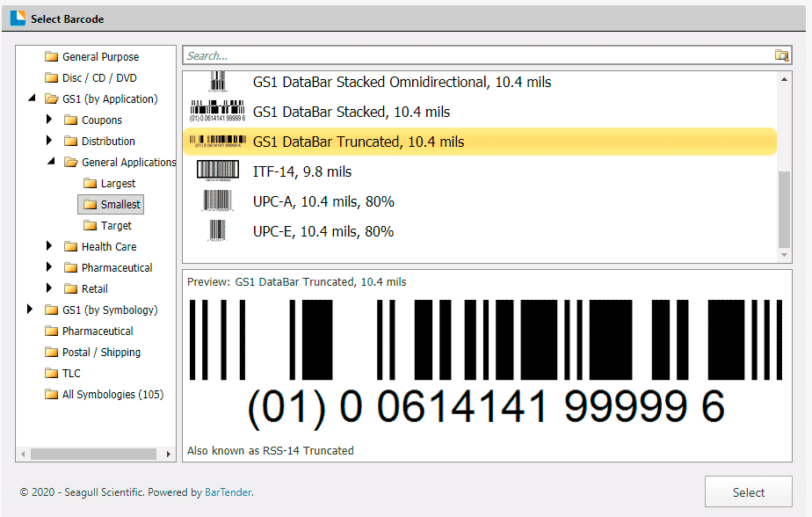
Task: Click the Select button
Action: [748, 492]
